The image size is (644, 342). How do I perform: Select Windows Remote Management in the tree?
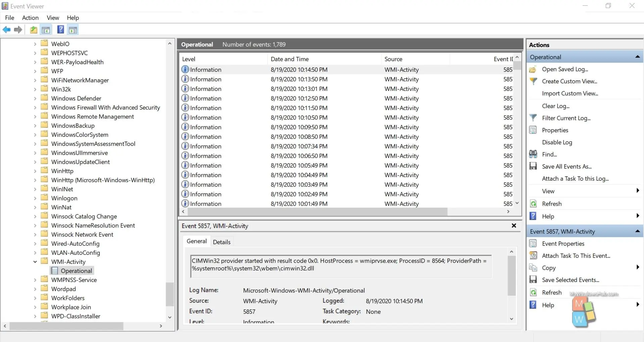pos(92,117)
